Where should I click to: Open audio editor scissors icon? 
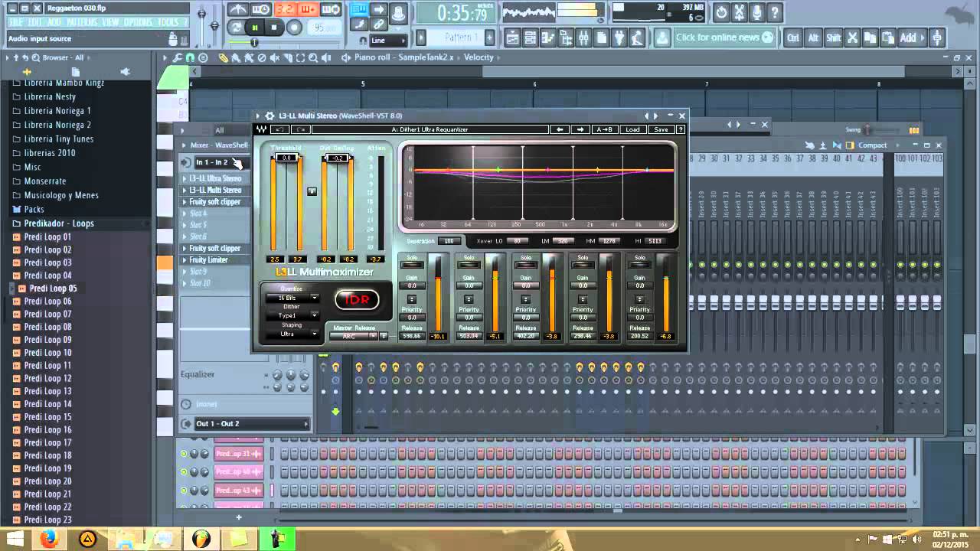point(739,12)
